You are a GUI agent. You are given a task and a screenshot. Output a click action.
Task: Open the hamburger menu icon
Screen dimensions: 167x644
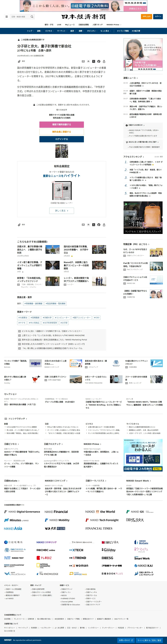click(7, 17)
